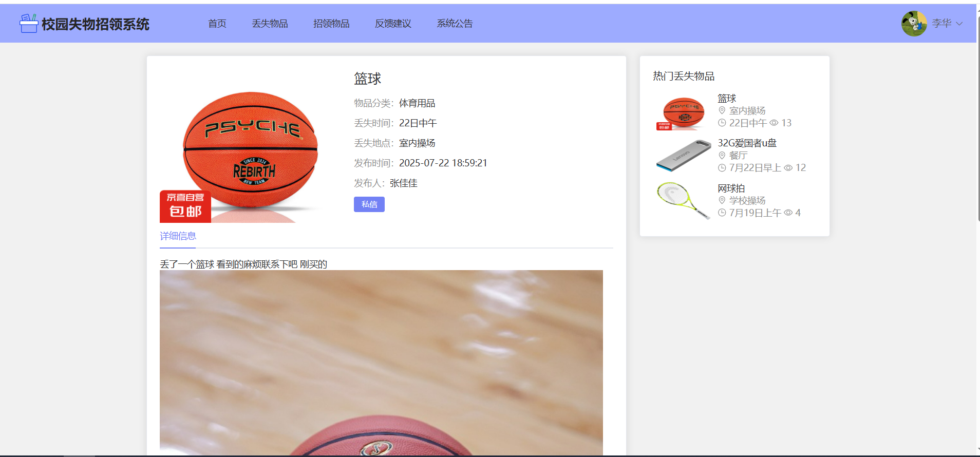
Task: Open the 网球拍 thumbnail
Action: click(684, 201)
